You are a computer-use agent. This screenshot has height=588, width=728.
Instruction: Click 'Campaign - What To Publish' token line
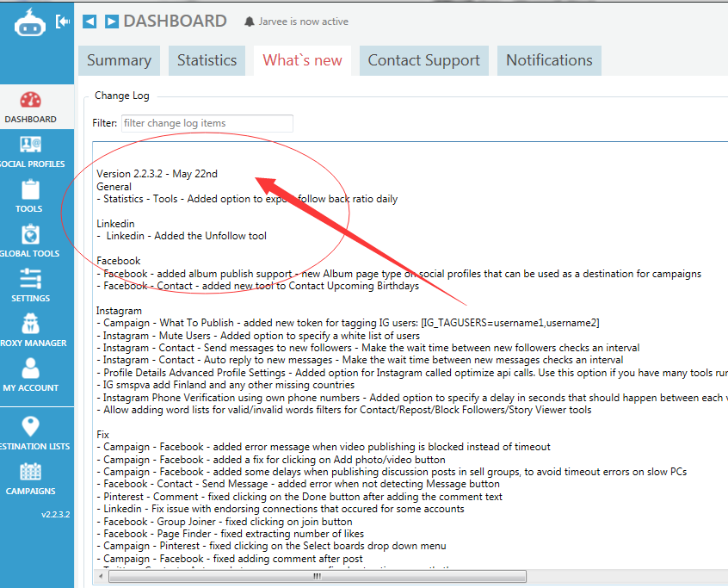tap(348, 323)
